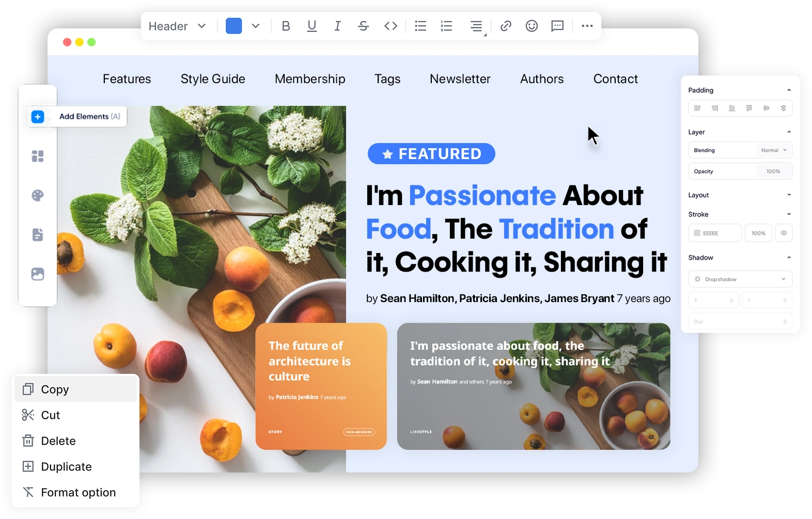Screen dimensions: 812x519
Task: Open more toolbar options (three dots)
Action: pos(587,26)
